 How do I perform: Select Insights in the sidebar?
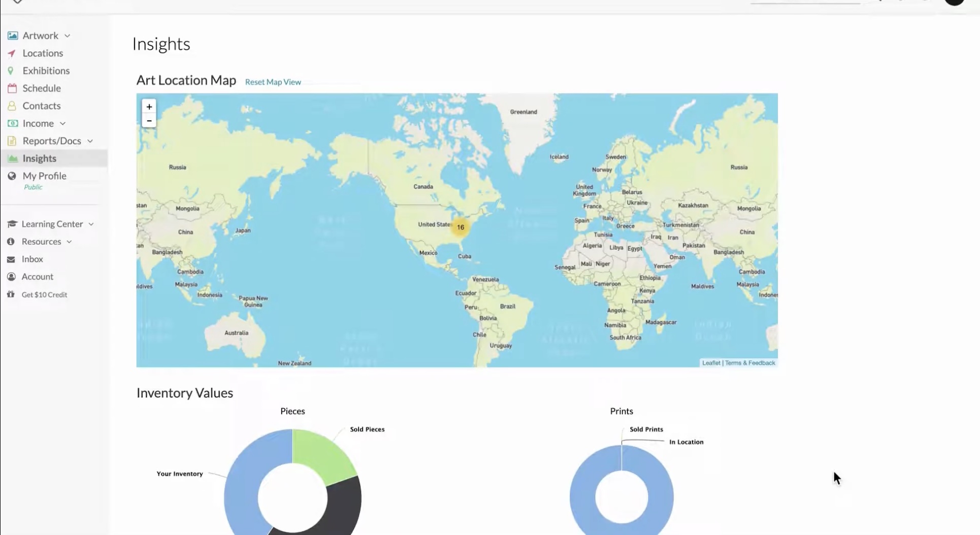tap(54, 158)
